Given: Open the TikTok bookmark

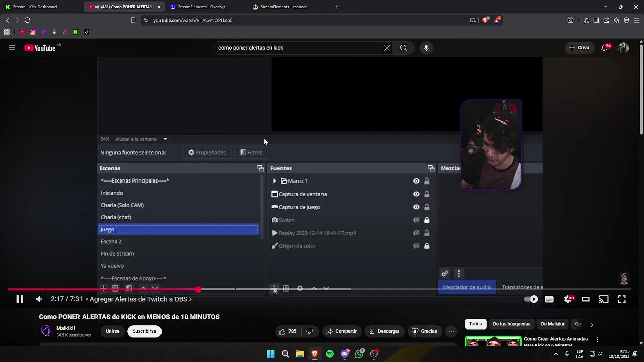Looking at the screenshot, I should (87, 32).
